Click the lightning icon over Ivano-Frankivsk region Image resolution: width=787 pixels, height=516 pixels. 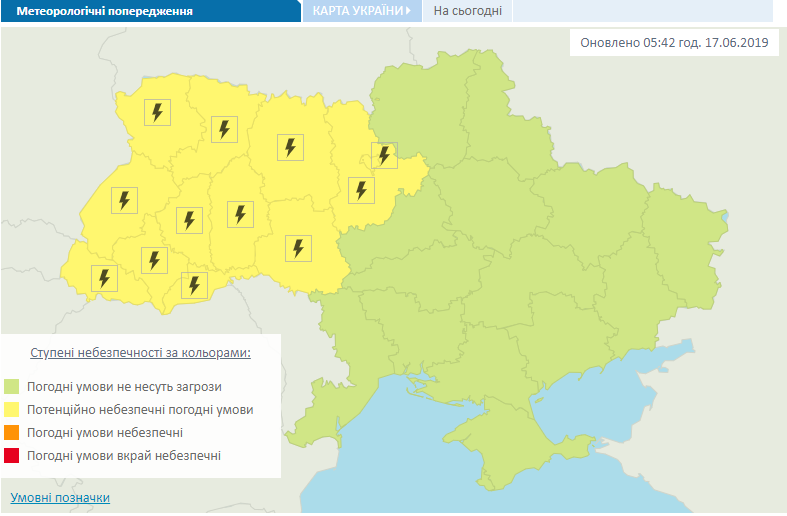coord(155,261)
